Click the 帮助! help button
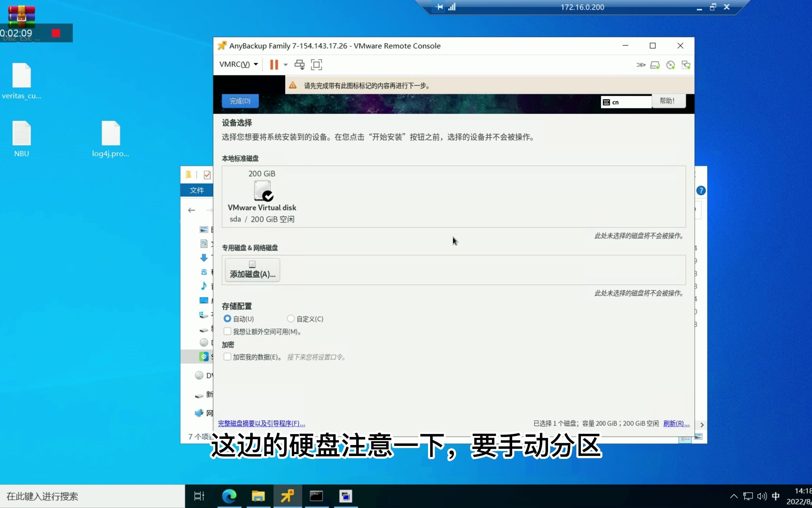The height and width of the screenshot is (508, 812). click(668, 101)
